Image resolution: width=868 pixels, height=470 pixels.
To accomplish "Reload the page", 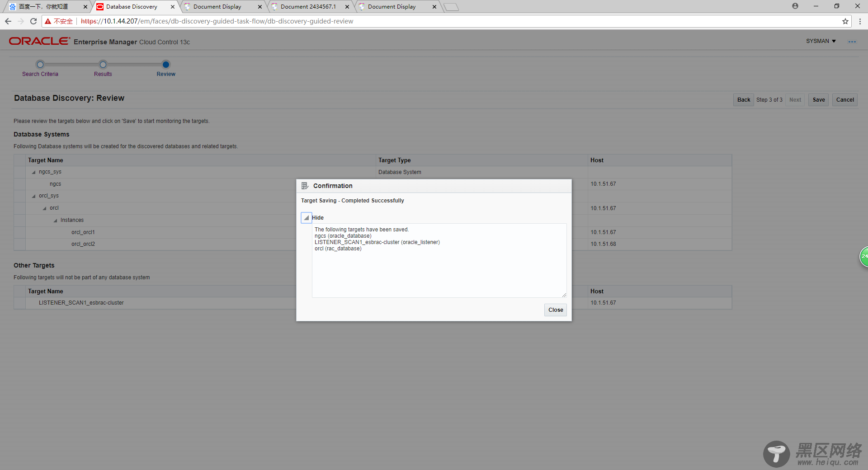I will click(x=33, y=21).
